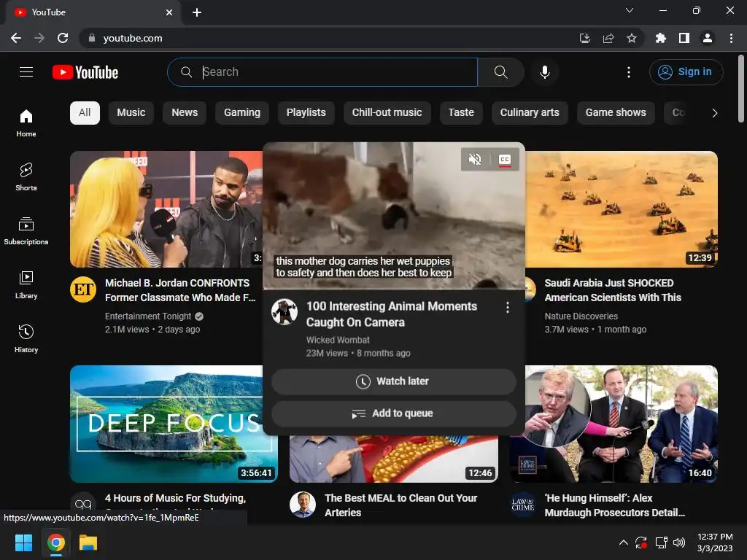747x560 pixels.
Task: Open tab search dropdown chevron
Action: [630, 10]
